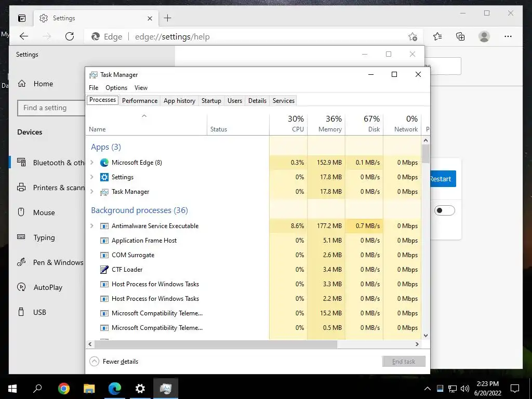Viewport: 532px width, 399px height.
Task: Click the Task Manager process row icon
Action: point(104,192)
